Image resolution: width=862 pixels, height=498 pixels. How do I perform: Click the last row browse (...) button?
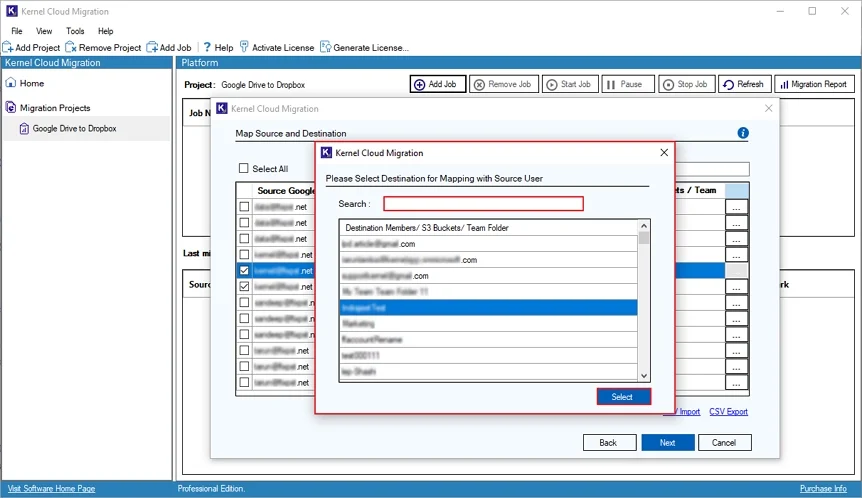click(x=736, y=383)
